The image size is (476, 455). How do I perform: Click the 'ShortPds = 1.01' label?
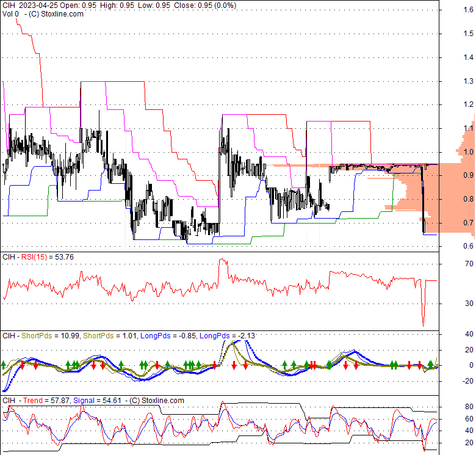coord(110,336)
